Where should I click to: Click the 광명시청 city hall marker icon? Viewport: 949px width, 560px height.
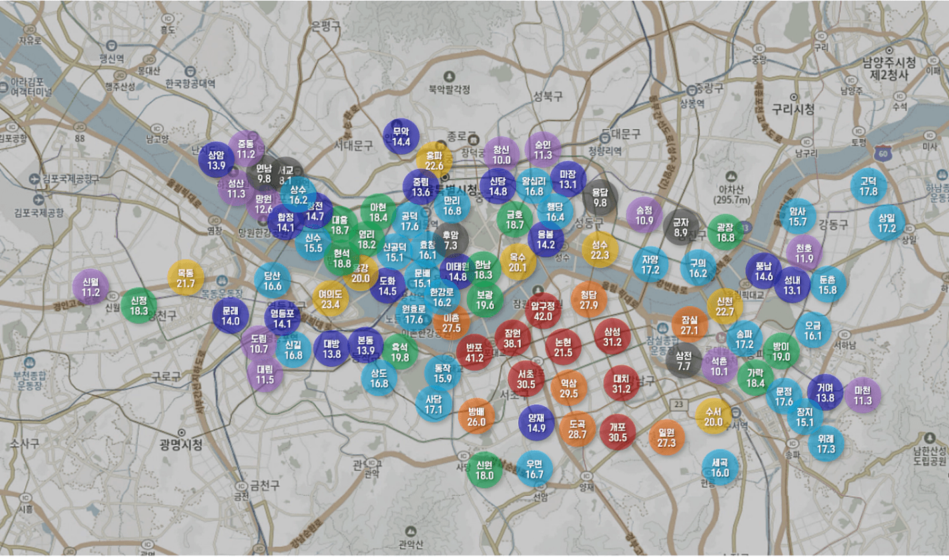181,433
